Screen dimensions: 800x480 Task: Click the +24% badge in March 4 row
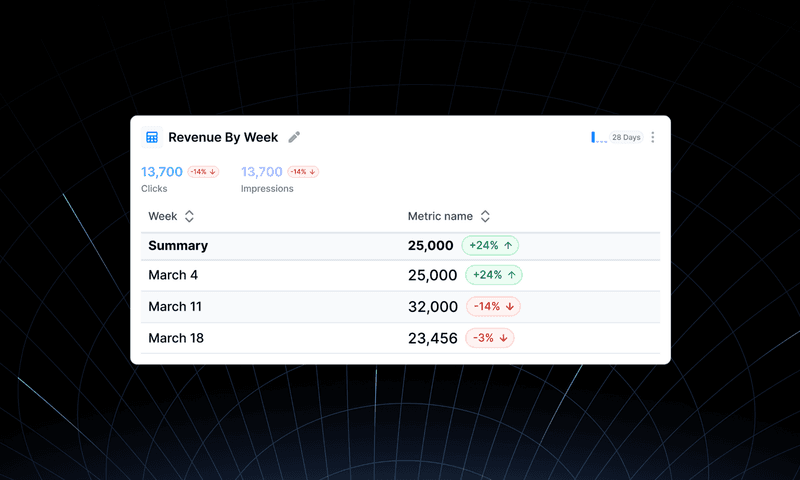pos(494,275)
